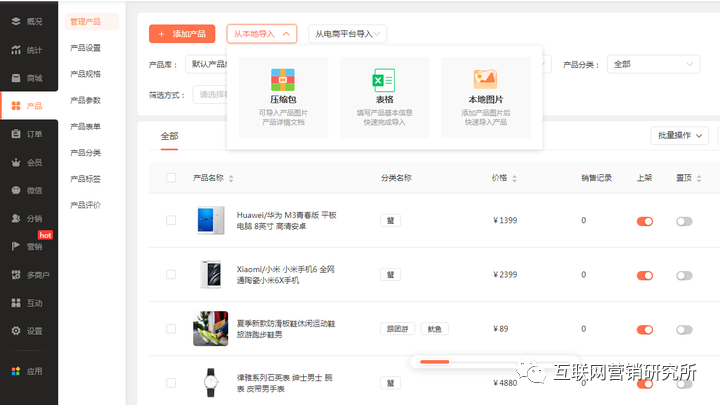Select 产品 products in the sidebar

tap(28, 106)
